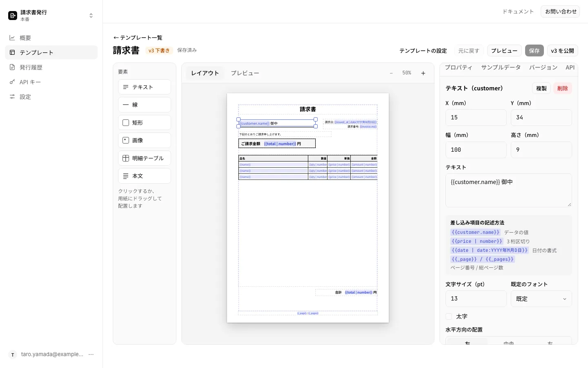
Task: Click the X (mm) input field
Action: click(x=476, y=117)
